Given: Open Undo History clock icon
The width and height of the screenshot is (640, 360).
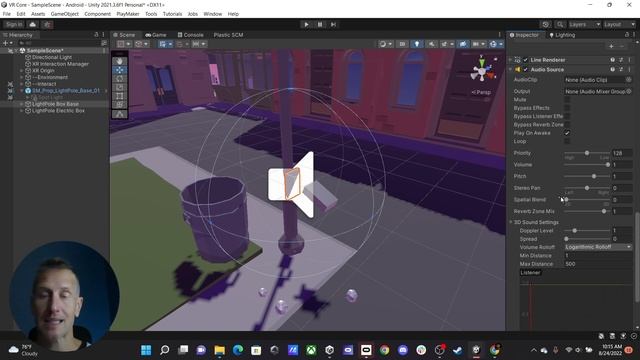Looking at the screenshot, I should click(x=546, y=24).
